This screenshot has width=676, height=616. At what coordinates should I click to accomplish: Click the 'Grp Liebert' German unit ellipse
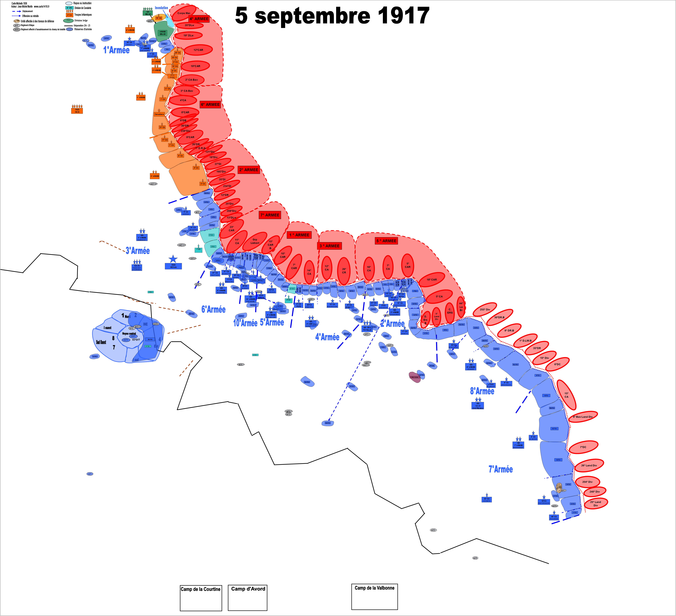click(255, 241)
